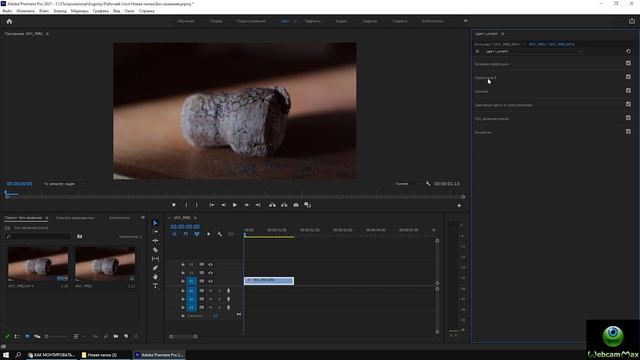Open Маркеры menu
This screenshot has height=360, width=640.
(x=79, y=11)
